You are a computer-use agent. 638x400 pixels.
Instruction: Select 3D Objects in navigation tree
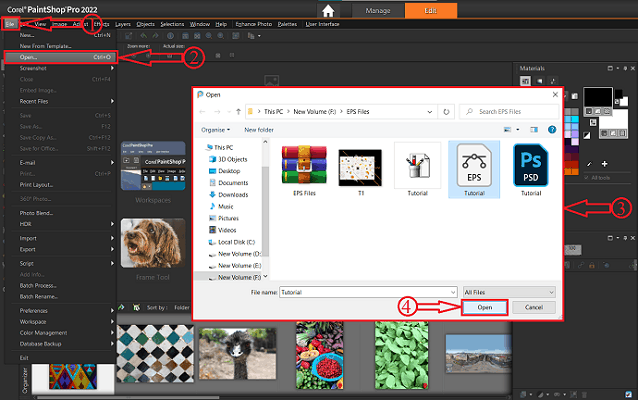tap(228, 159)
